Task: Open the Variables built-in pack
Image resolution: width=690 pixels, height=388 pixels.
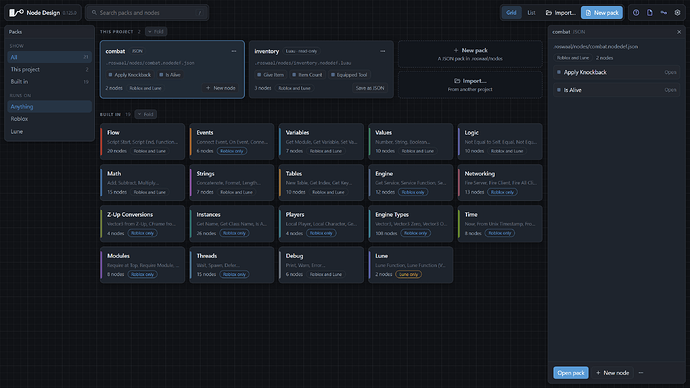Action: pyautogui.click(x=321, y=142)
